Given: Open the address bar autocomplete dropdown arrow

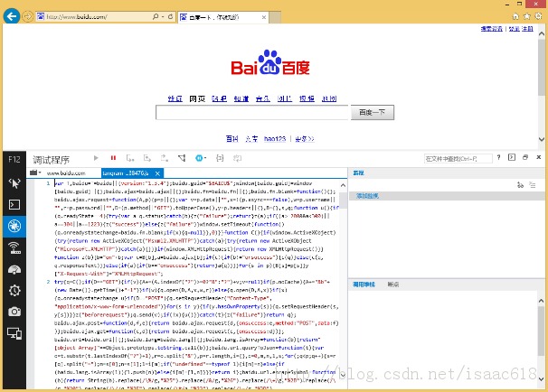Looking at the screenshot, I should click(x=163, y=16).
